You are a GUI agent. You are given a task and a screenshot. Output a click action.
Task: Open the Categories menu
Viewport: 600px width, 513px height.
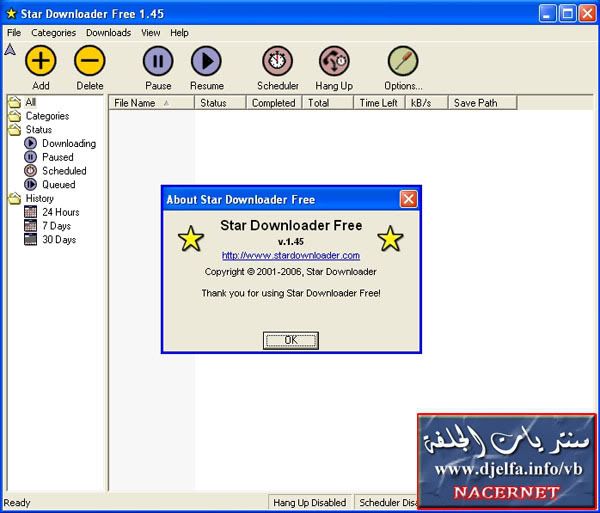(x=54, y=33)
